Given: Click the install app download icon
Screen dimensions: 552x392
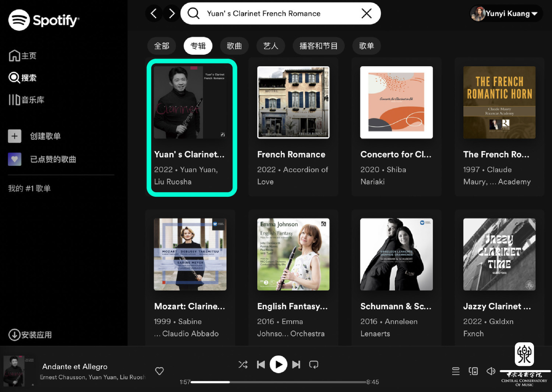Looking at the screenshot, I should click(x=14, y=335).
